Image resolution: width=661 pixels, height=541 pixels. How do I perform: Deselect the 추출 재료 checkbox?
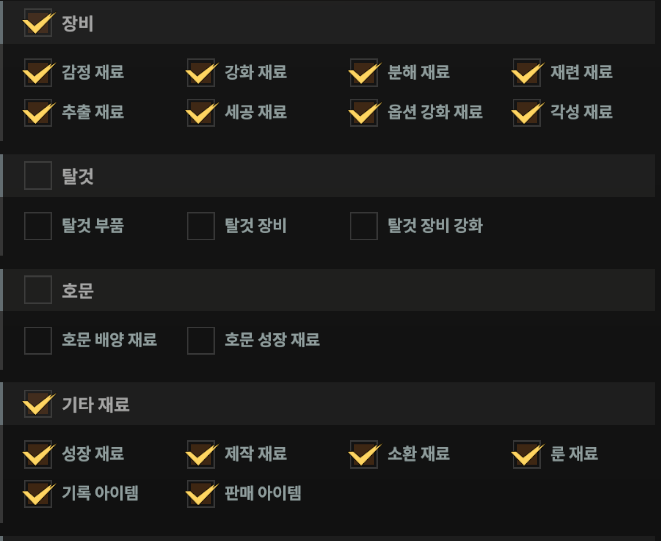point(38,113)
